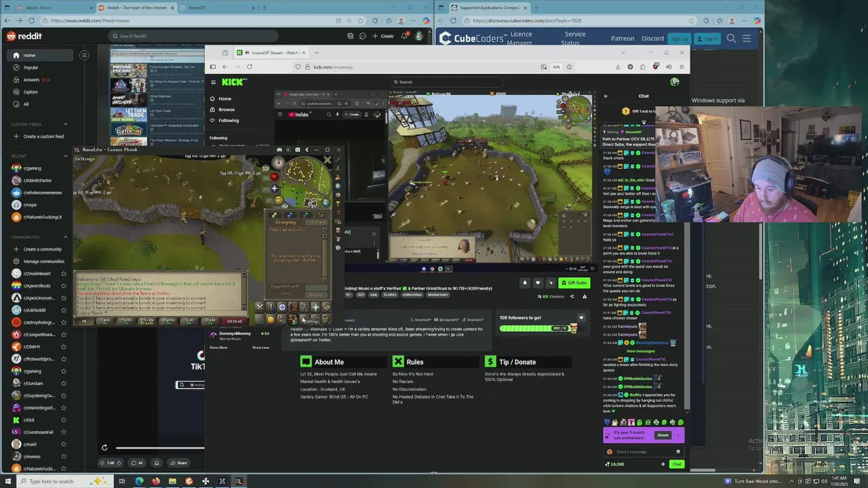Share the Kick stream via share icon

coord(572,296)
